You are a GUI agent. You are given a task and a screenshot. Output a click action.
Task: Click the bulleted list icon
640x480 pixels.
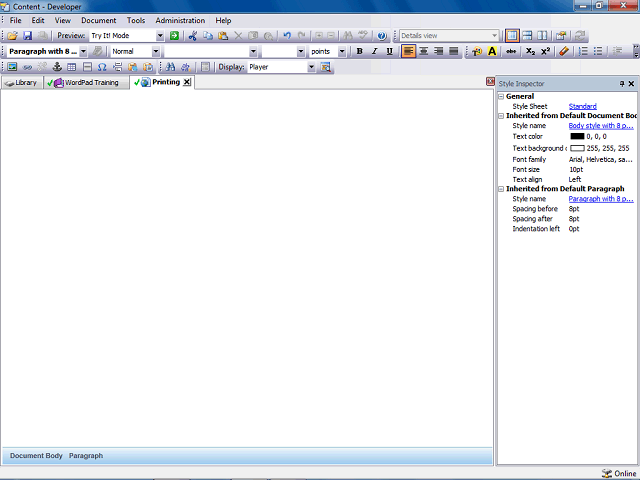(x=598, y=51)
